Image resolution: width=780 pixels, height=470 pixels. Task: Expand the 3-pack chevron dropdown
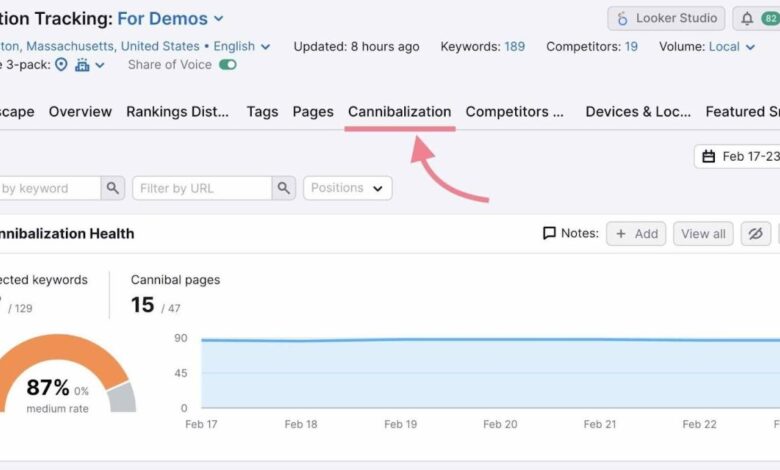pyautogui.click(x=100, y=65)
